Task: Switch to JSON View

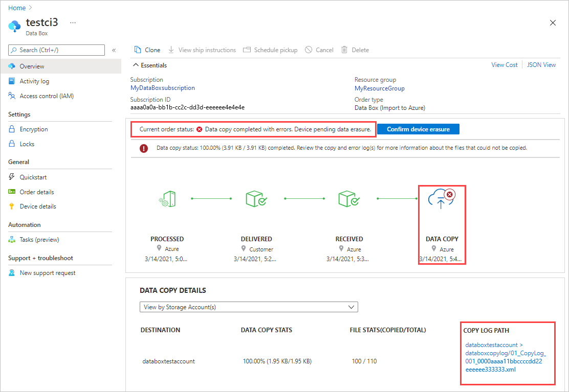Action: [x=541, y=64]
